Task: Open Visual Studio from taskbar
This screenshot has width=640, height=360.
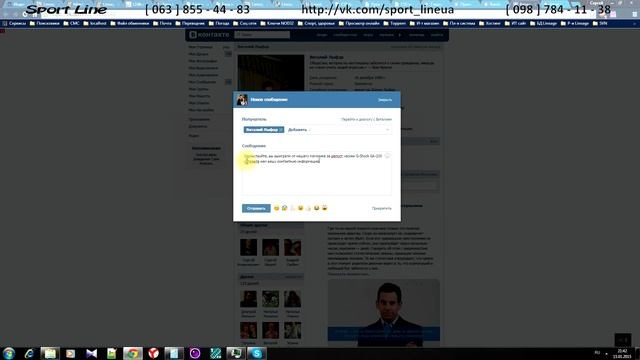Action: click(x=91, y=353)
